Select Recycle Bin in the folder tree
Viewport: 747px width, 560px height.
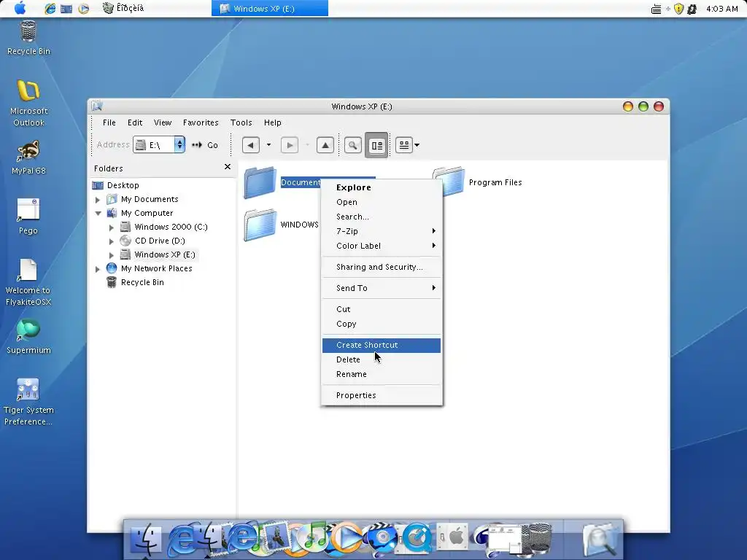142,282
